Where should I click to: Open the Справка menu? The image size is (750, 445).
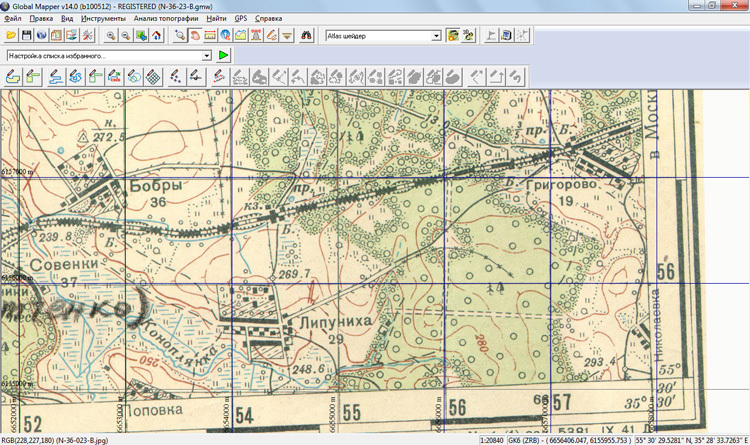tap(268, 18)
